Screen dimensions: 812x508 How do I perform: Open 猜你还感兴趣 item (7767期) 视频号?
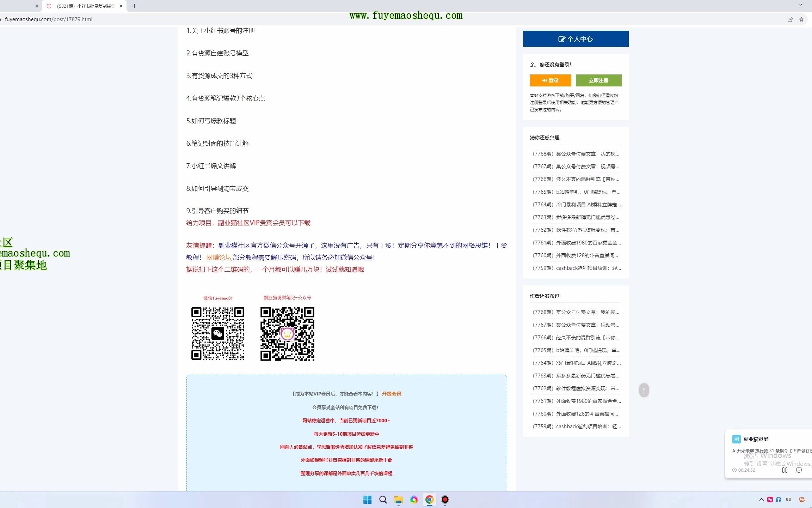point(576,167)
